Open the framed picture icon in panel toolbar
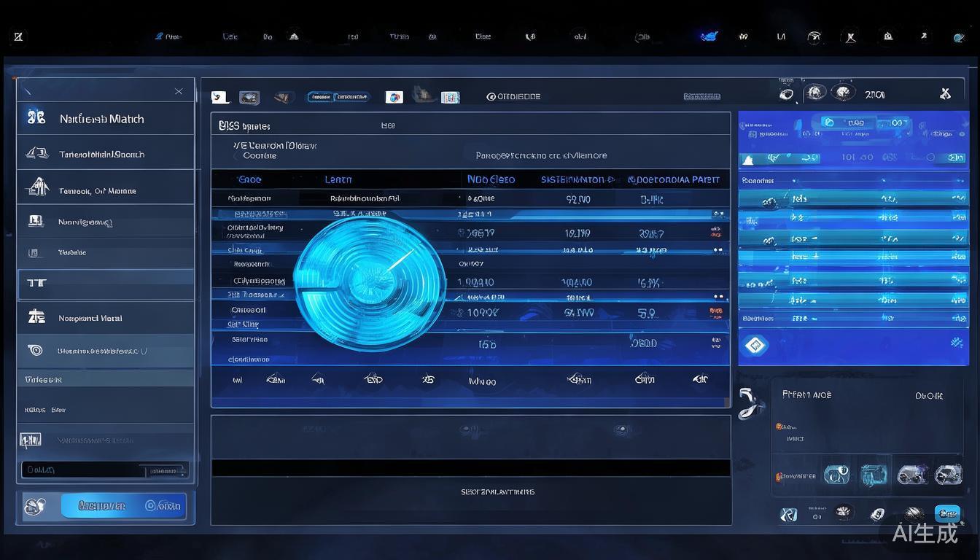Screen dimensions: 980x560 tap(249, 97)
